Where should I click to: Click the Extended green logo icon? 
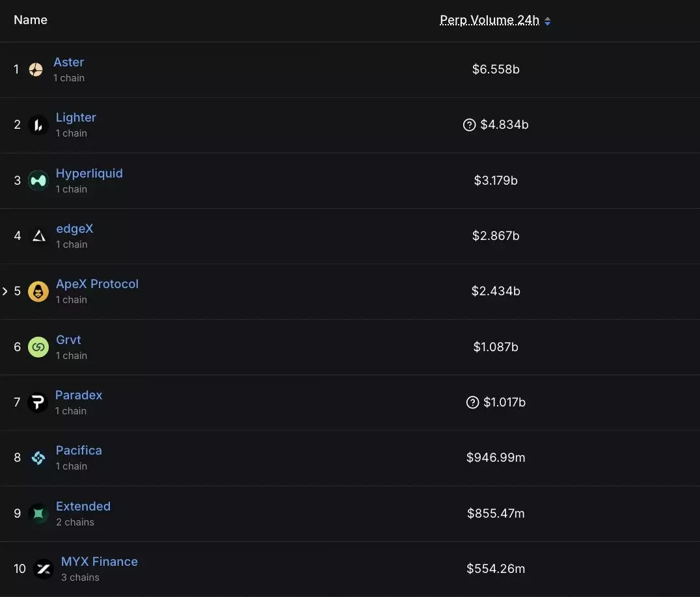coord(38,514)
